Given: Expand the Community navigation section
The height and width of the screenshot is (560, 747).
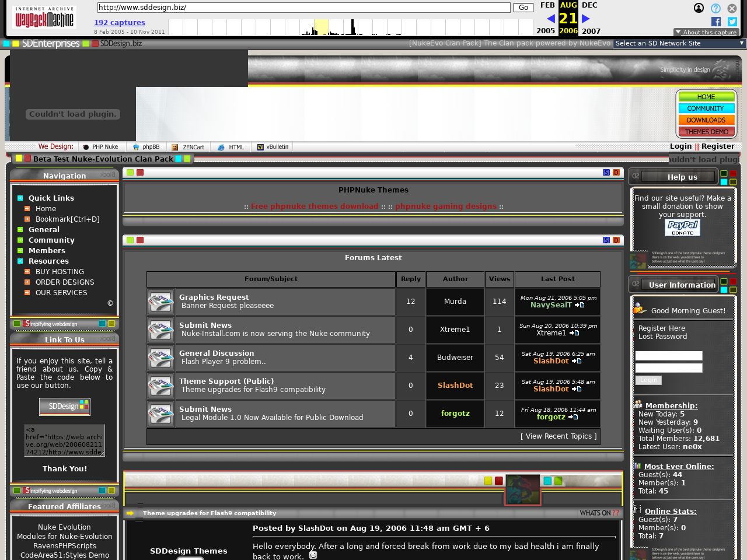Looking at the screenshot, I should point(51,240).
